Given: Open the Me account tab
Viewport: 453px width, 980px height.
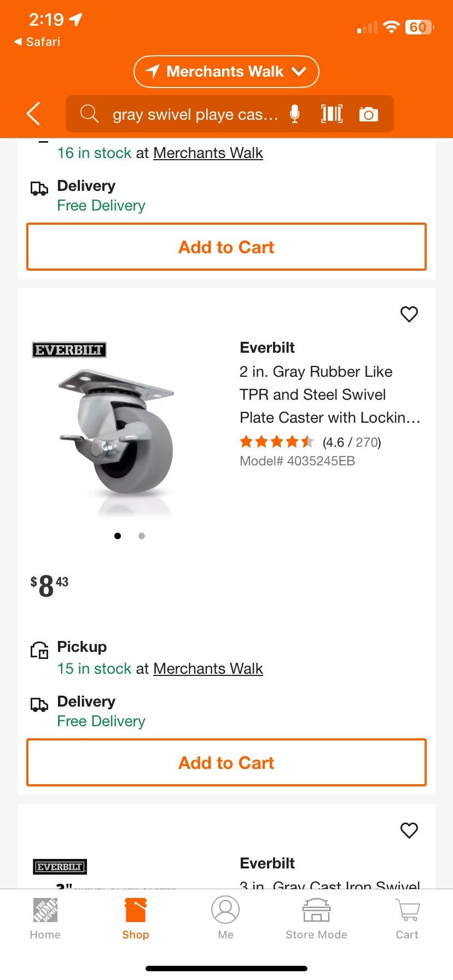Looking at the screenshot, I should 225,919.
